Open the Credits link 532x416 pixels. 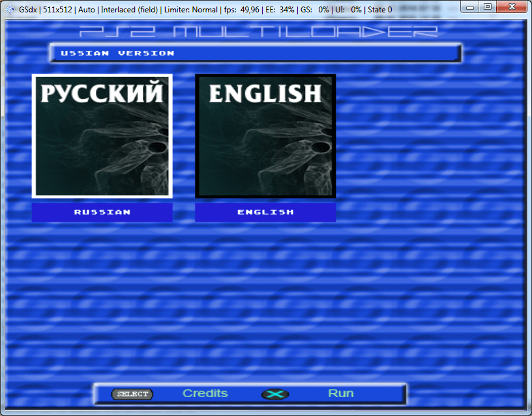point(205,393)
